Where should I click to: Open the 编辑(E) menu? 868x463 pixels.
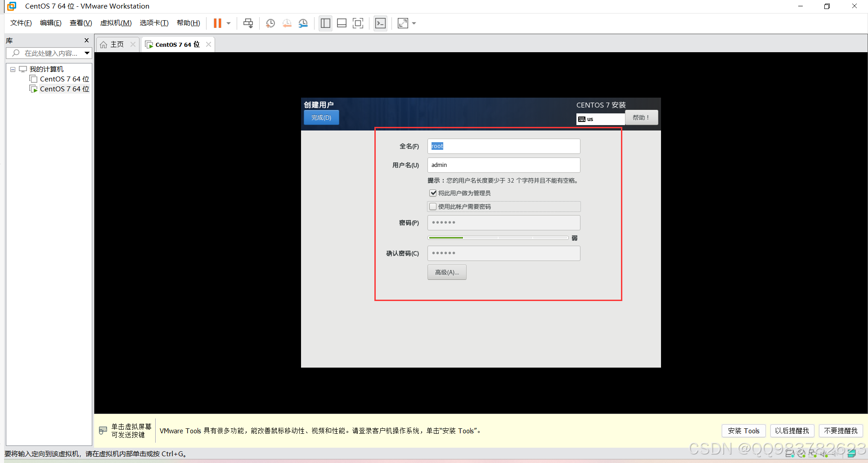50,23
